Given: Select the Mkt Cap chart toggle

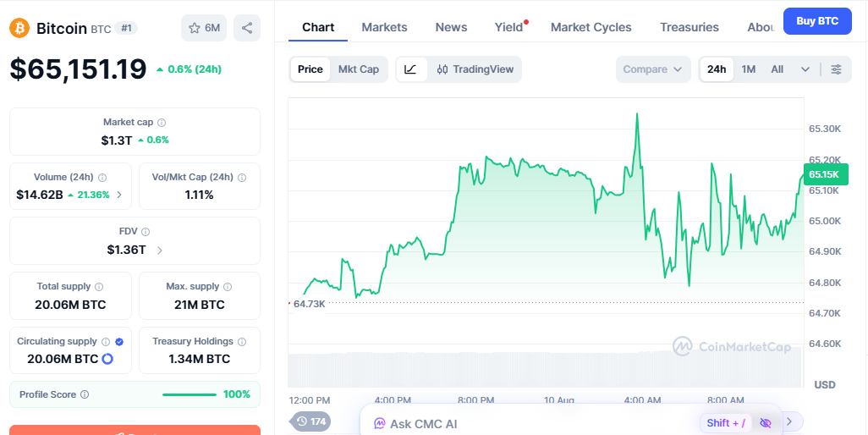Looking at the screenshot, I should click(359, 69).
